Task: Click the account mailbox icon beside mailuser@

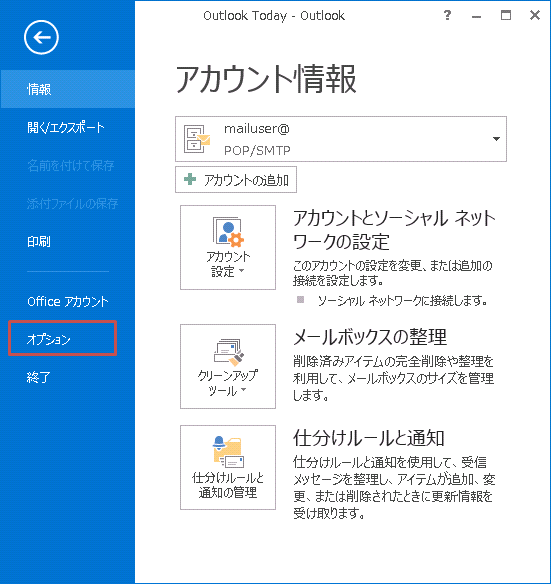Action: [x=197, y=139]
